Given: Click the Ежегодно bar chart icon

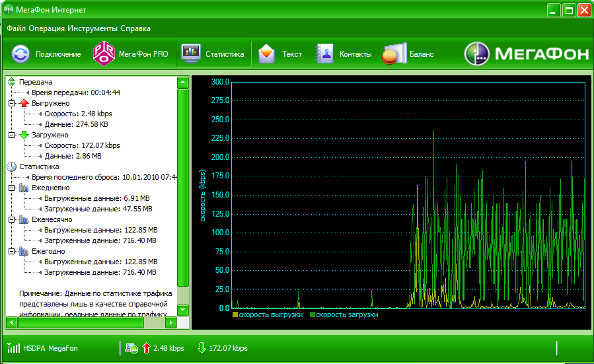Looking at the screenshot, I should pos(24,252).
